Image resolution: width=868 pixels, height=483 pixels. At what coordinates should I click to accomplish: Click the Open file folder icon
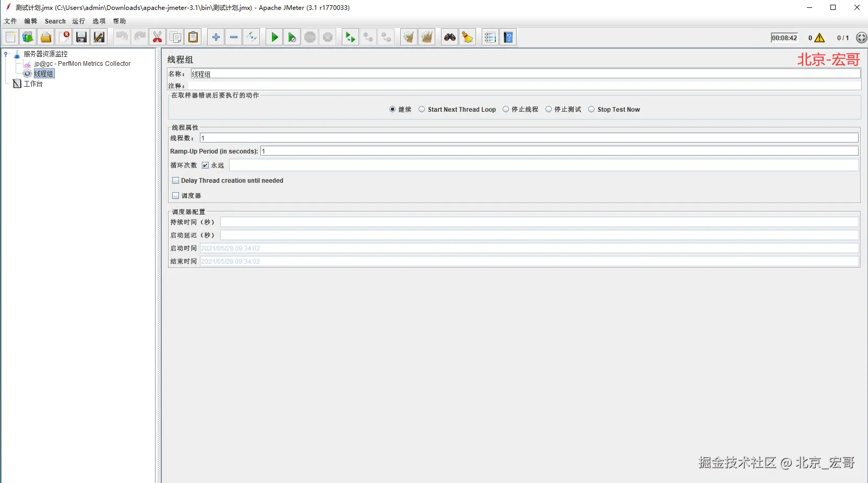[46, 37]
